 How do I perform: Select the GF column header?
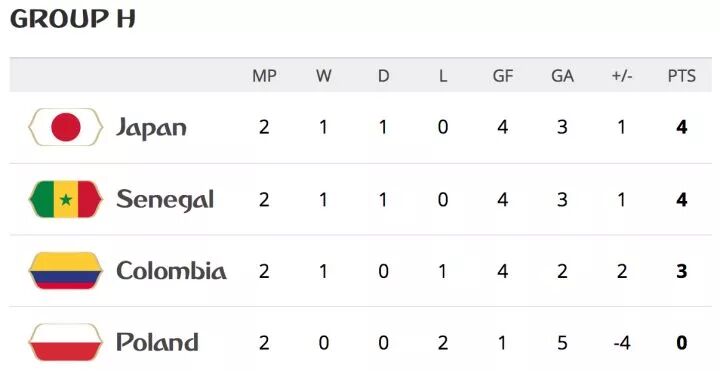[x=503, y=76]
